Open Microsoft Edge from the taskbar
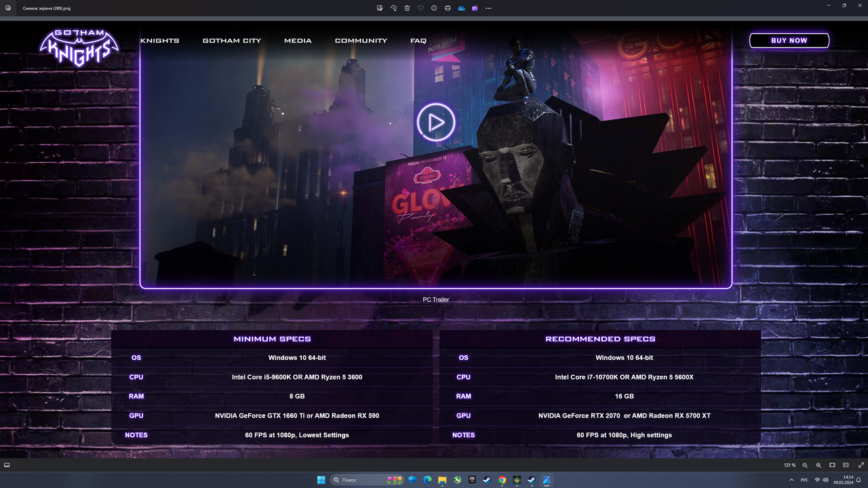 tap(427, 480)
